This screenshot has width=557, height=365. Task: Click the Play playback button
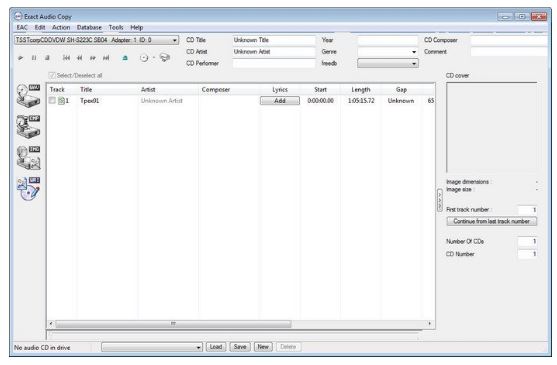click(21, 58)
